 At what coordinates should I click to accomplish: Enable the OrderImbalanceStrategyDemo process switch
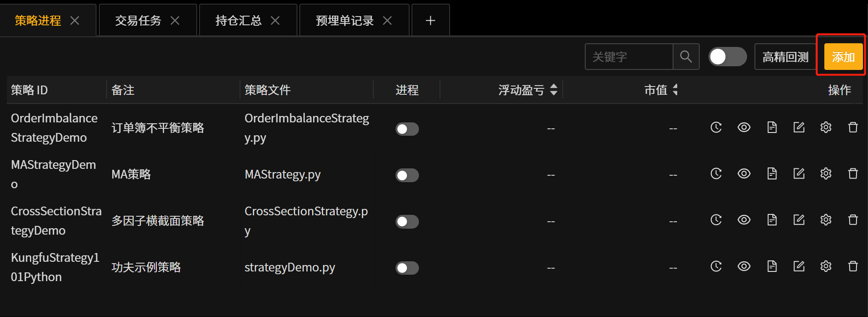click(x=407, y=129)
